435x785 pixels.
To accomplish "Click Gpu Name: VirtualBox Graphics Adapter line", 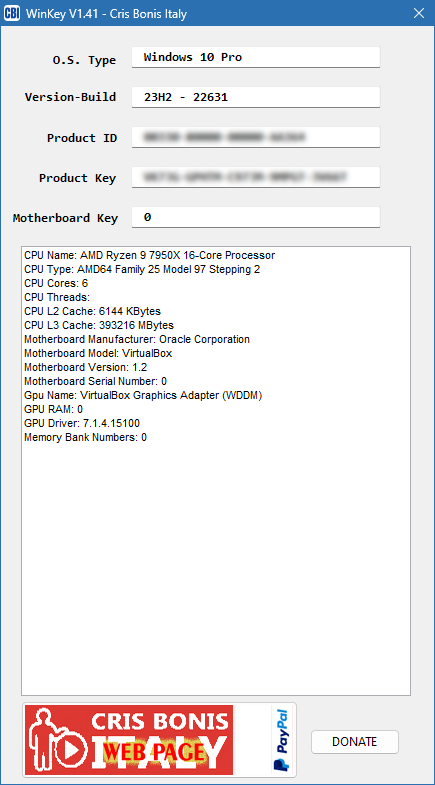I will point(143,396).
